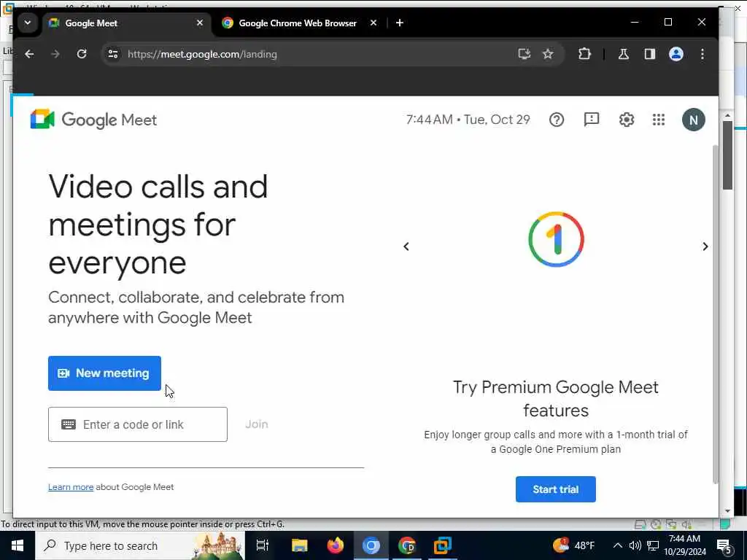Image resolution: width=747 pixels, height=560 pixels.
Task: Show next carousel slide
Action: (x=705, y=246)
